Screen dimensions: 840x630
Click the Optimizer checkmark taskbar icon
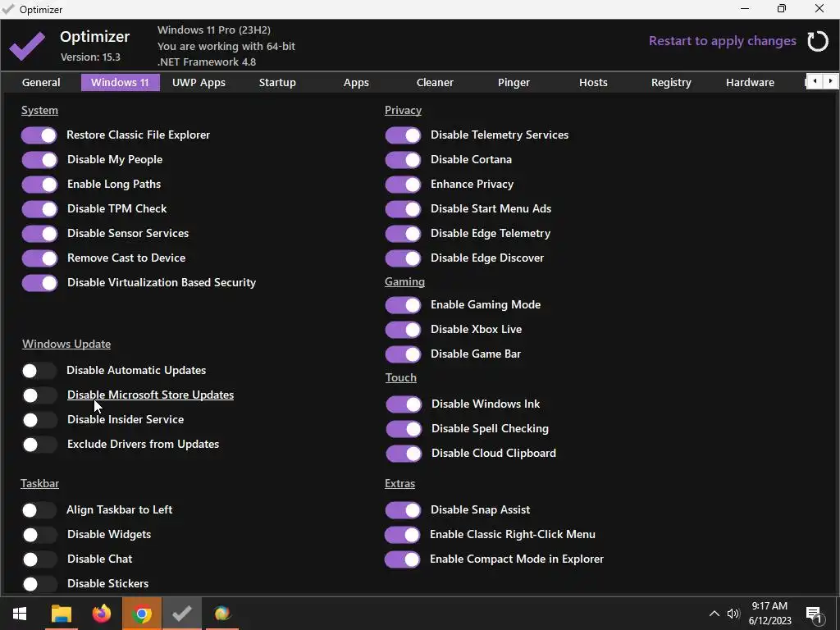[182, 614]
